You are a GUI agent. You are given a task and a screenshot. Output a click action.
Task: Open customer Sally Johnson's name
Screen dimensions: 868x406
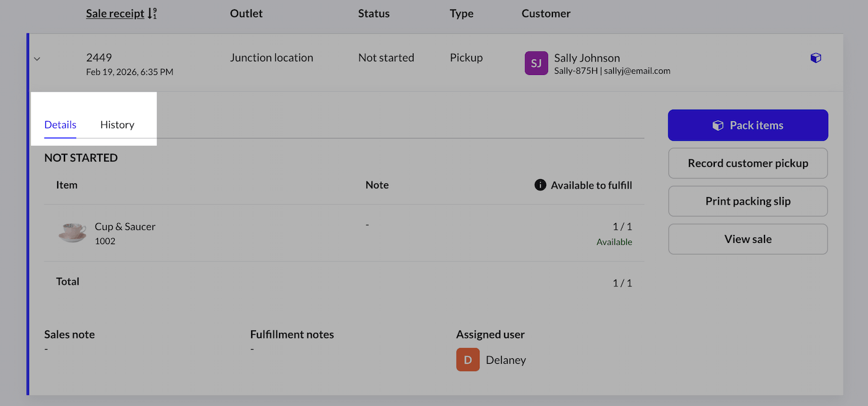pos(587,58)
